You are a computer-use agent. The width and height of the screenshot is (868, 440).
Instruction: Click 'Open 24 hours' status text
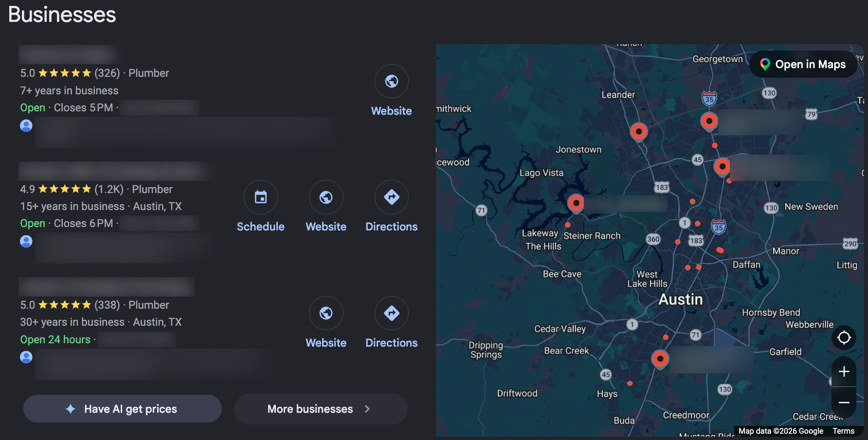point(55,340)
